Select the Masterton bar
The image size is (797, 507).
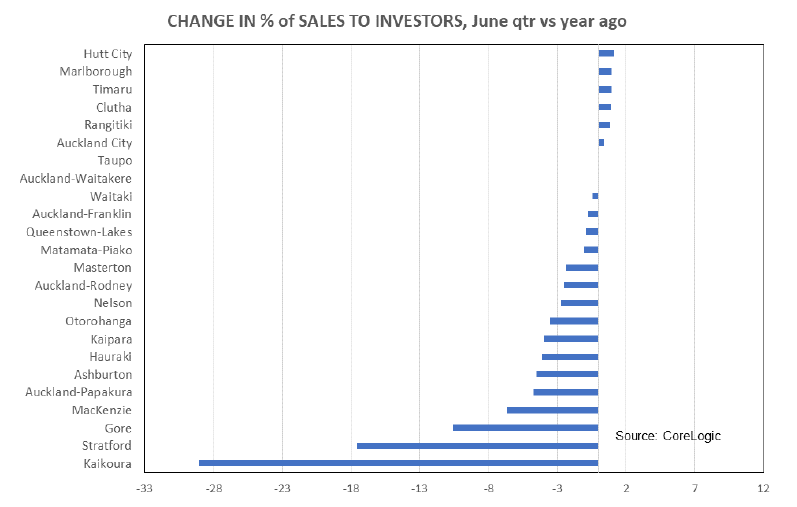582,267
